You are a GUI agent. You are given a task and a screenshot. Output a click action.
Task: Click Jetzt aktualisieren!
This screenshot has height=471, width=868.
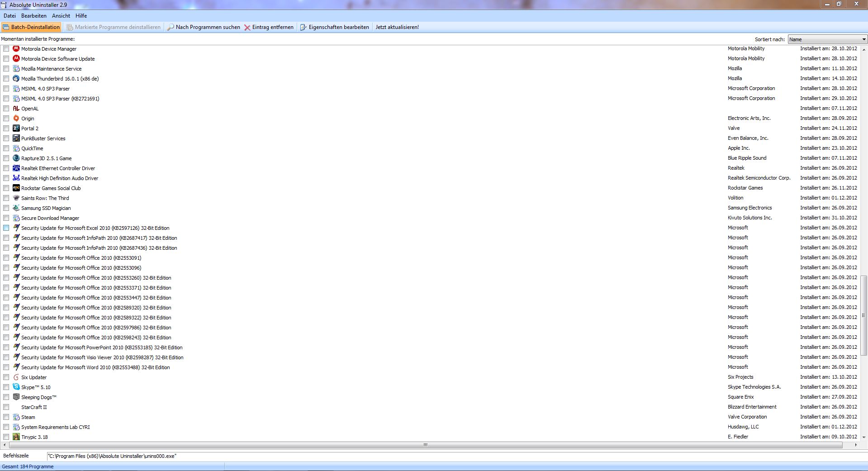pyautogui.click(x=397, y=27)
